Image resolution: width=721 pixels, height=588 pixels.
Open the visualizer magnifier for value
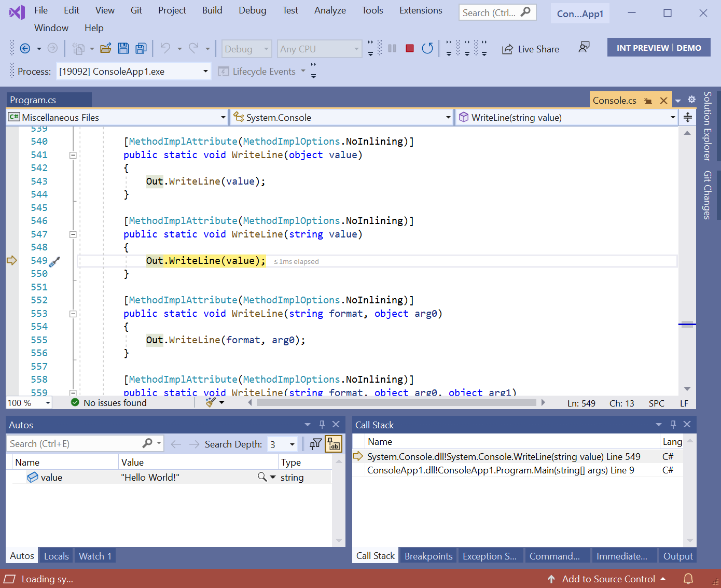pos(262,477)
